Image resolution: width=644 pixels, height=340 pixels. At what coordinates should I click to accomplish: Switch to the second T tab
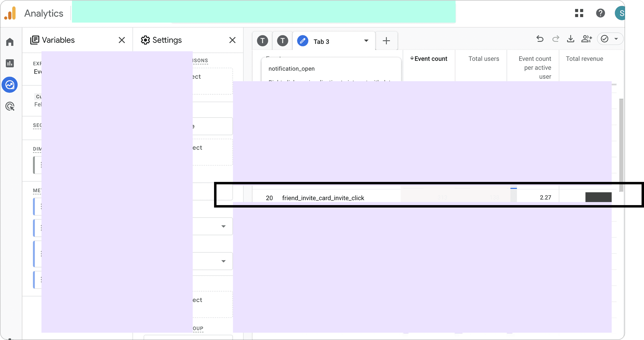click(283, 41)
